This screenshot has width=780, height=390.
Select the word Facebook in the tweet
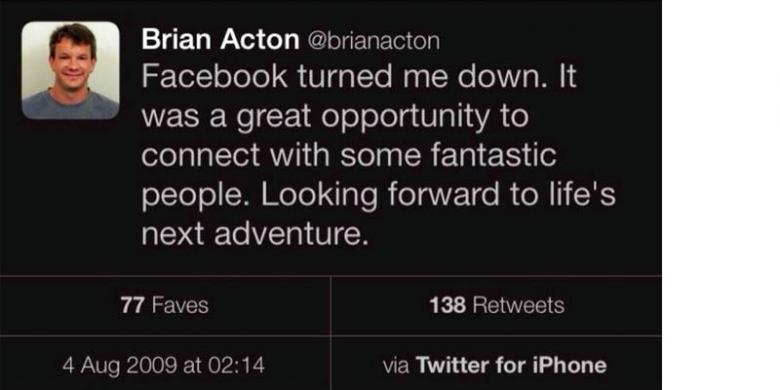(215, 77)
